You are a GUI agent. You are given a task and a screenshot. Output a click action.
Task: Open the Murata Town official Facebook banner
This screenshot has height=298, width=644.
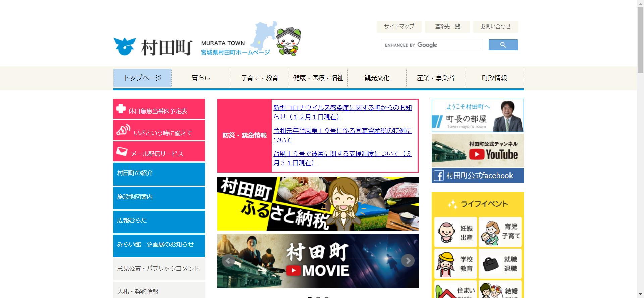(477, 176)
